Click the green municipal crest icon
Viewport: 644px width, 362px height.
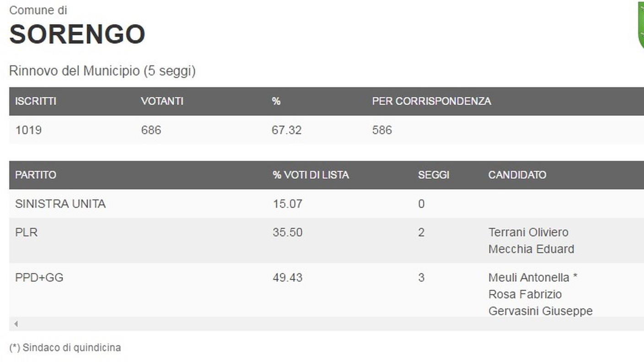[641, 25]
